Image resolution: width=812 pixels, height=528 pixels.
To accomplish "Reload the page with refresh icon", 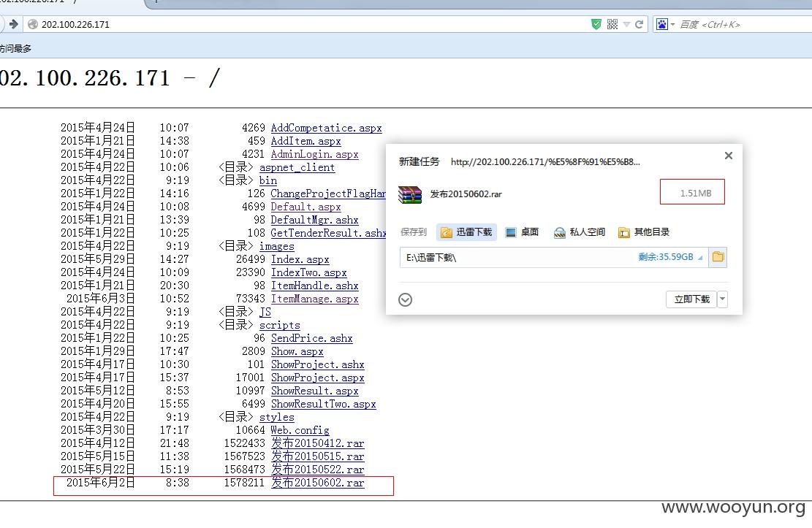I will pos(639,24).
